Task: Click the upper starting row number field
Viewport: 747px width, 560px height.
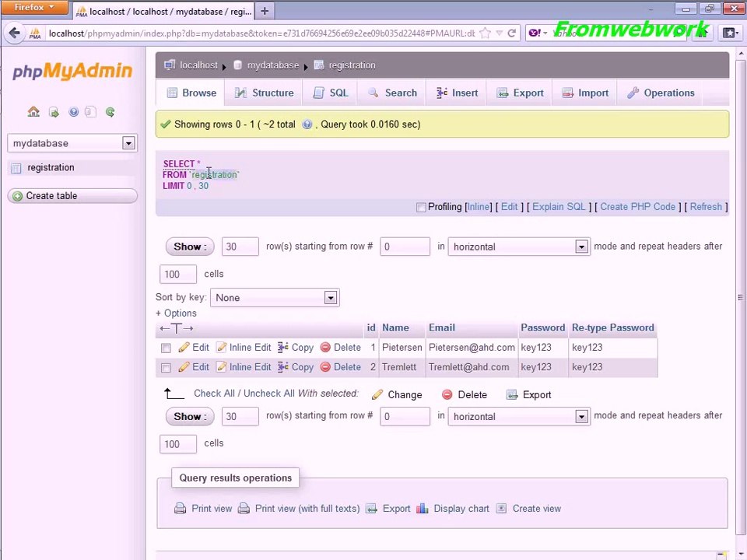Action: [x=405, y=247]
